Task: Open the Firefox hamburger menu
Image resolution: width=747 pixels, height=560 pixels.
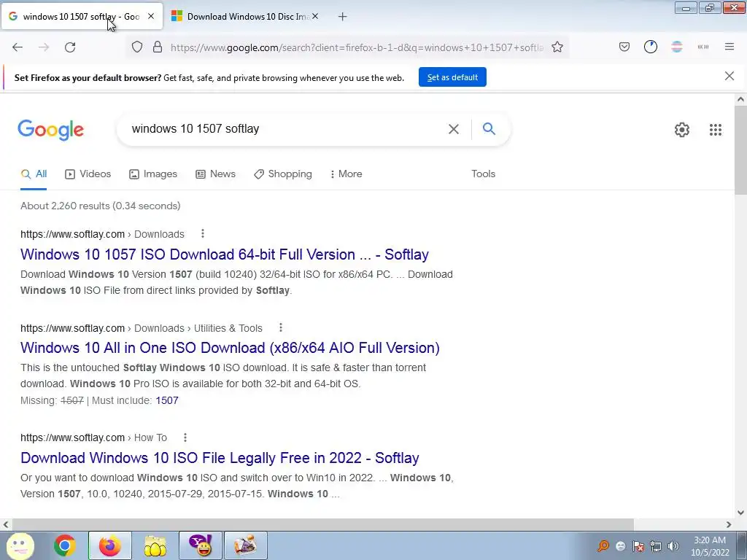Action: (729, 47)
